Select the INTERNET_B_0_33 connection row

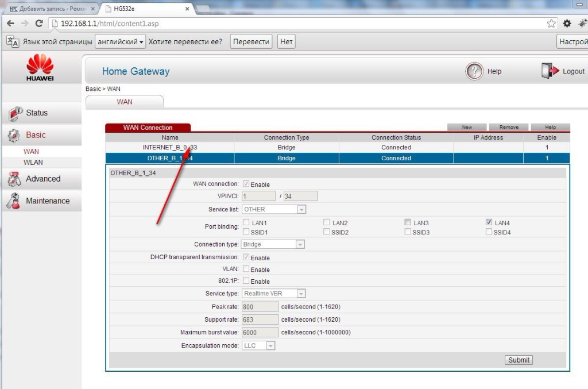click(169, 148)
